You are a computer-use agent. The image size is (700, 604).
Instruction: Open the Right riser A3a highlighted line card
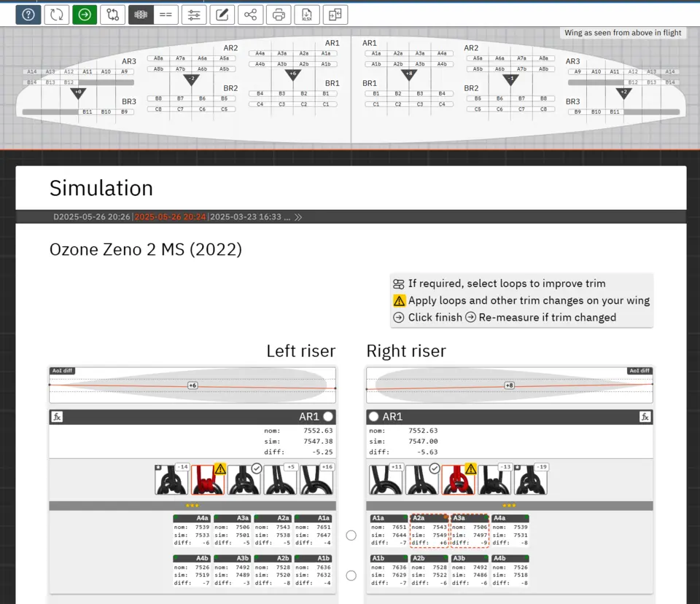point(470,530)
